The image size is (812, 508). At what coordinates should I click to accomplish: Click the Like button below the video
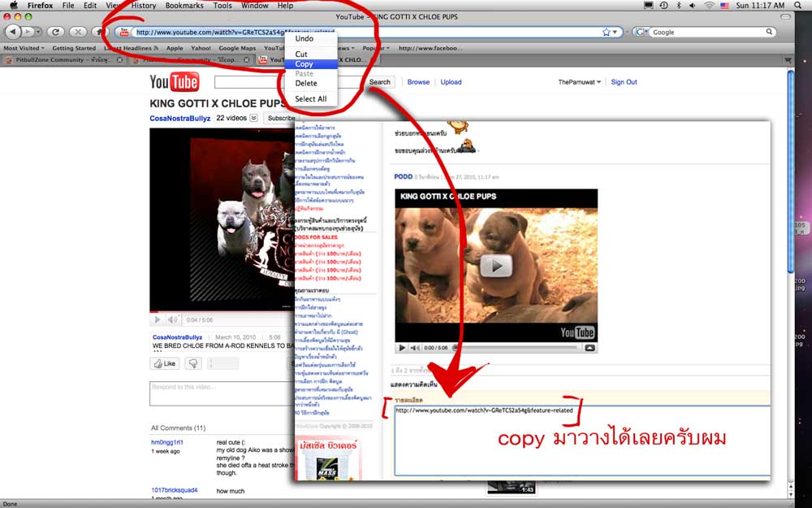point(165,363)
